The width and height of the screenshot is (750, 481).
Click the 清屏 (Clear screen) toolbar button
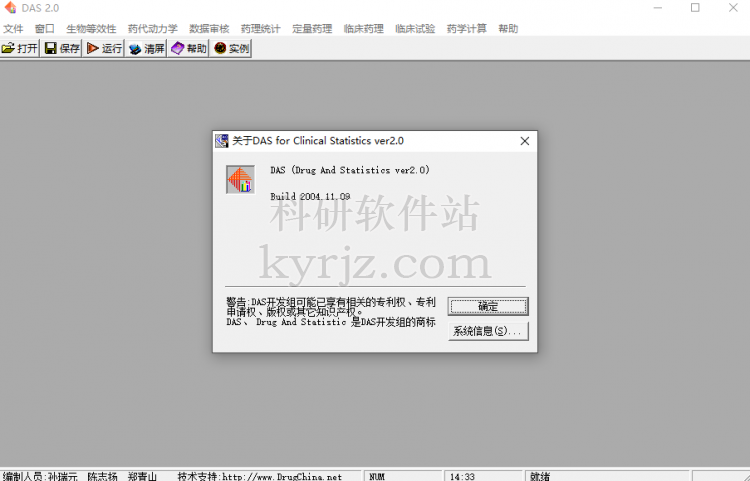[146, 48]
